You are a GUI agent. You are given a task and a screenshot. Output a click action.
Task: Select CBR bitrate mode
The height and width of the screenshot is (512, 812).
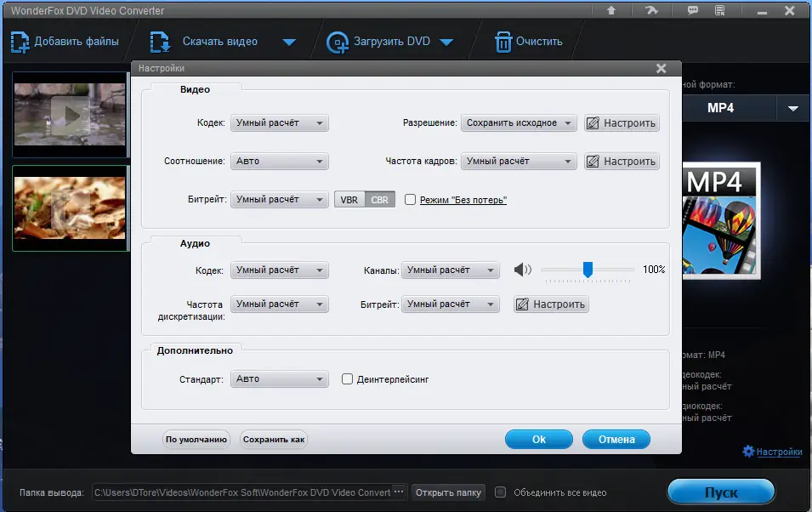tap(379, 200)
